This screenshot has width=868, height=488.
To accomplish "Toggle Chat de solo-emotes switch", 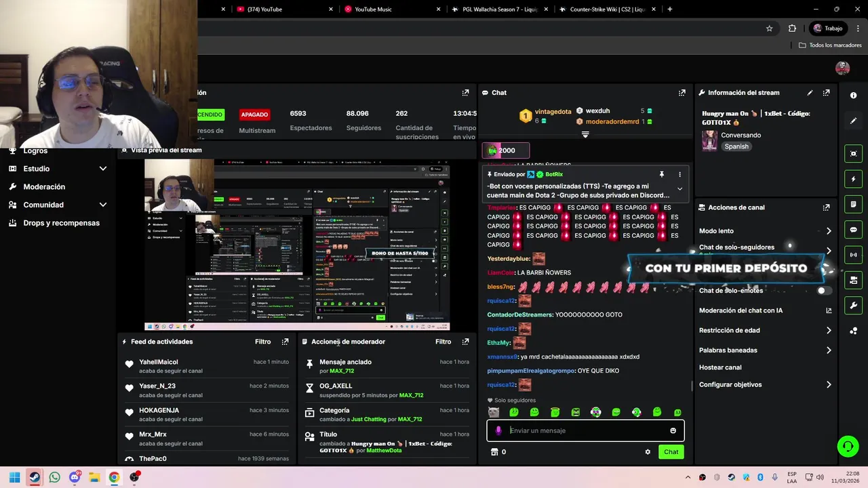I will (824, 291).
